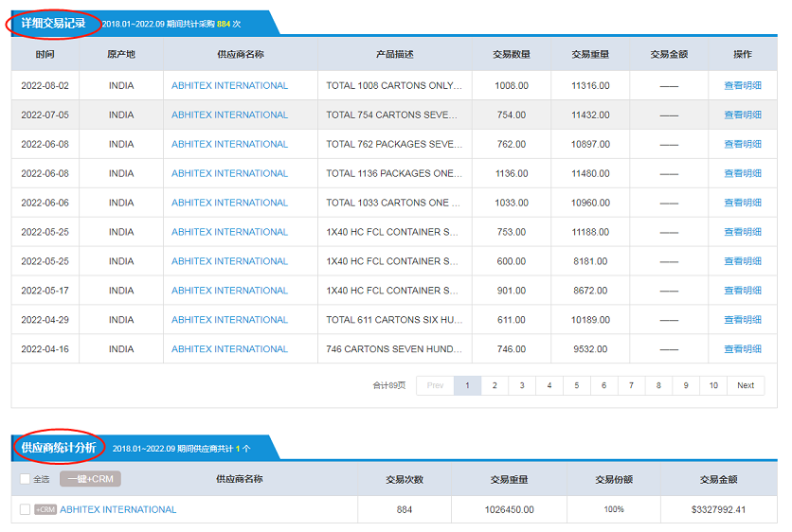
Task: Tick the 全选 select-all checkbox
Action: [x=26, y=479]
